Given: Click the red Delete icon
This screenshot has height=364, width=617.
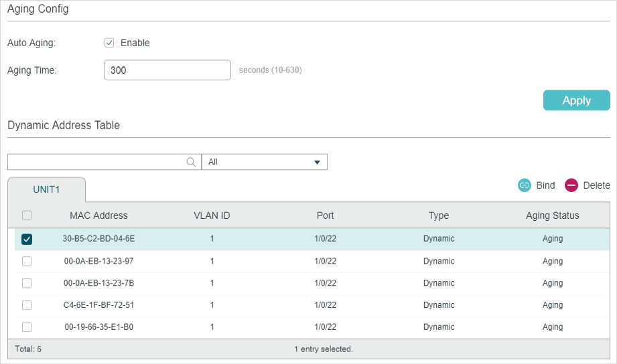Looking at the screenshot, I should click(x=571, y=185).
